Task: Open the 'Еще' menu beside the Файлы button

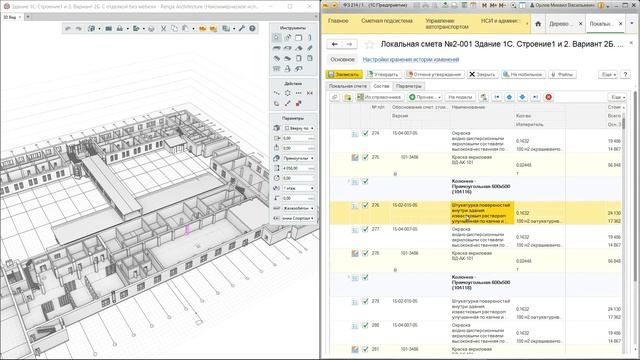Action: [608, 75]
